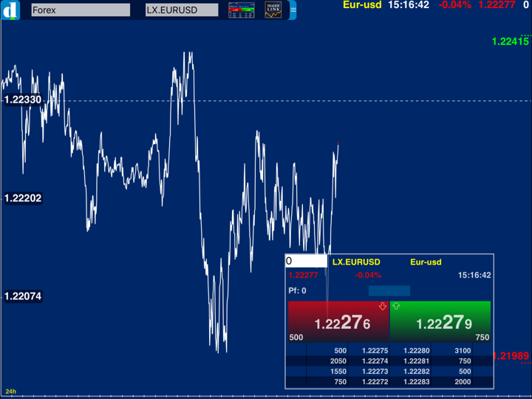The image size is (532, 399).
Task: Click the blue bar beside Pf: 0
Action: [389, 290]
